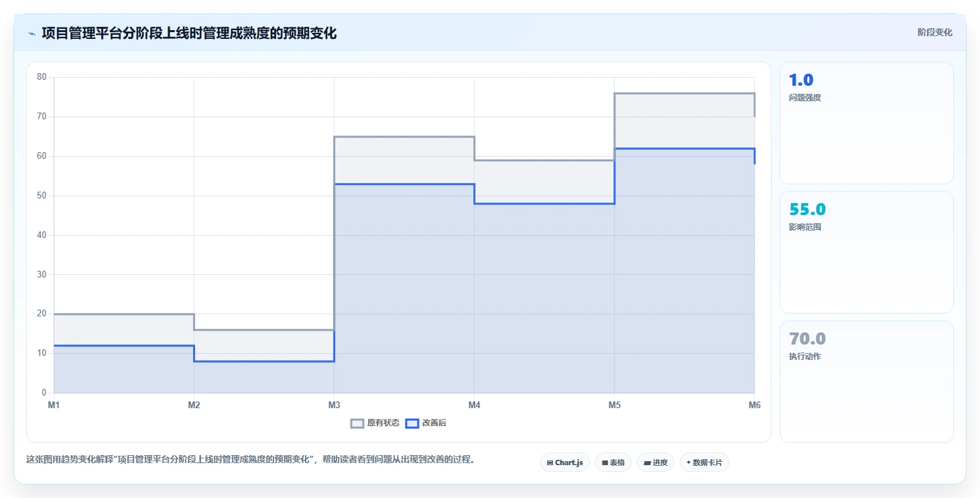
Task: Click the 50 y-axis value
Action: (x=42, y=196)
